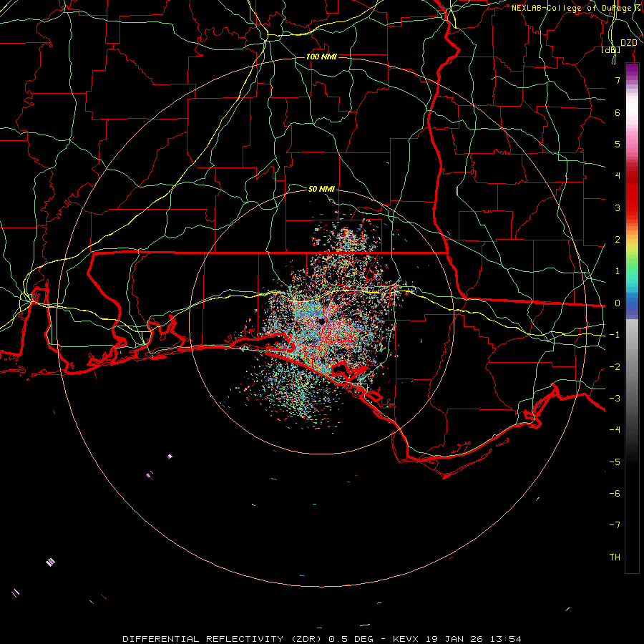Click the number 1 on color scale
This screenshot has width=644, height=644.
pyautogui.click(x=618, y=271)
